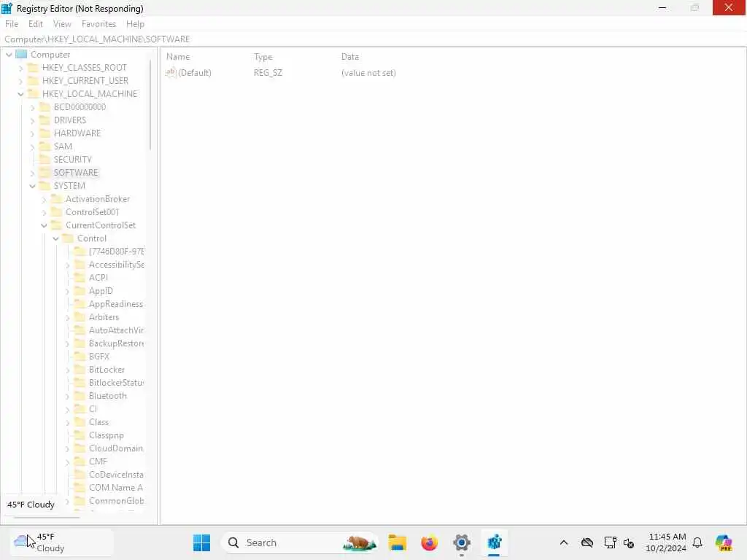Select the {7746D80F-97E key label
This screenshot has height=560, width=747.
pyautogui.click(x=116, y=251)
